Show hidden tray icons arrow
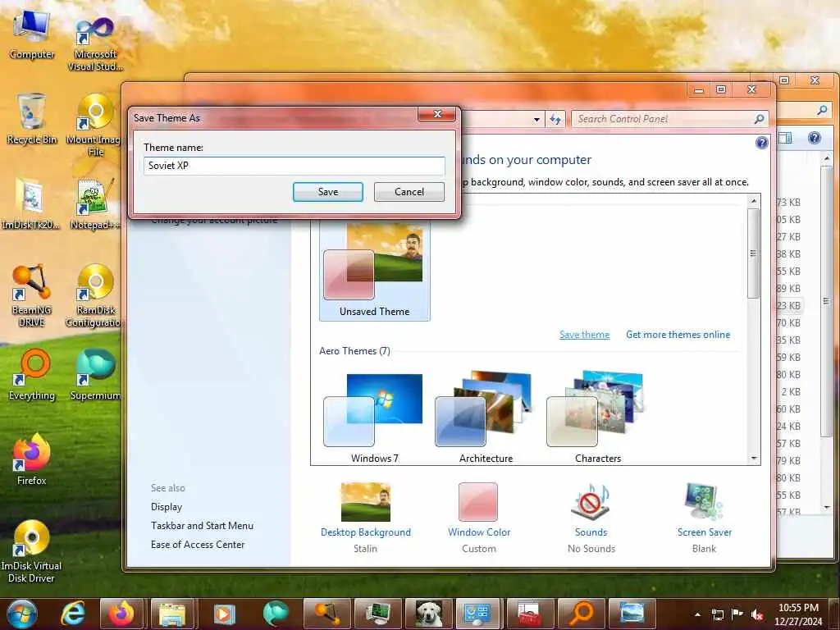This screenshot has width=840, height=630. 697,614
